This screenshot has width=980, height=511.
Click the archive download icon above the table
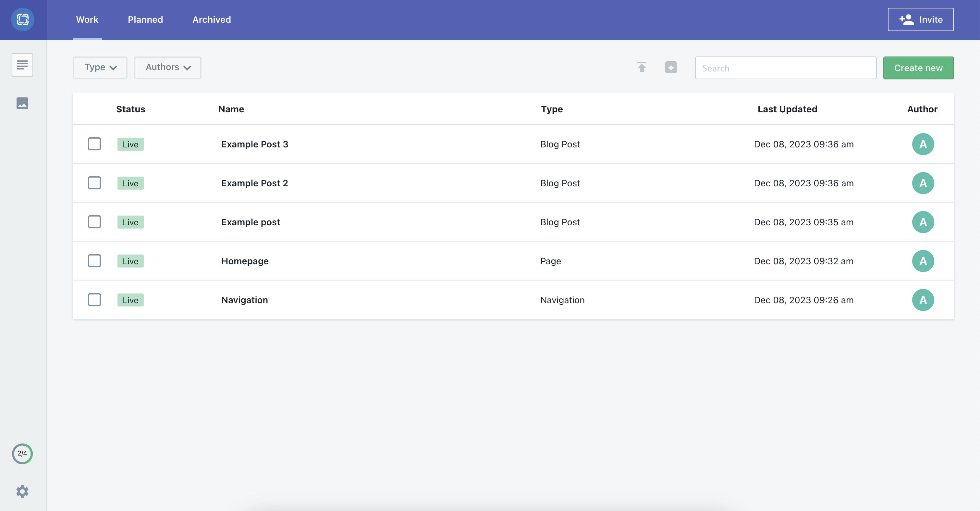point(671,67)
